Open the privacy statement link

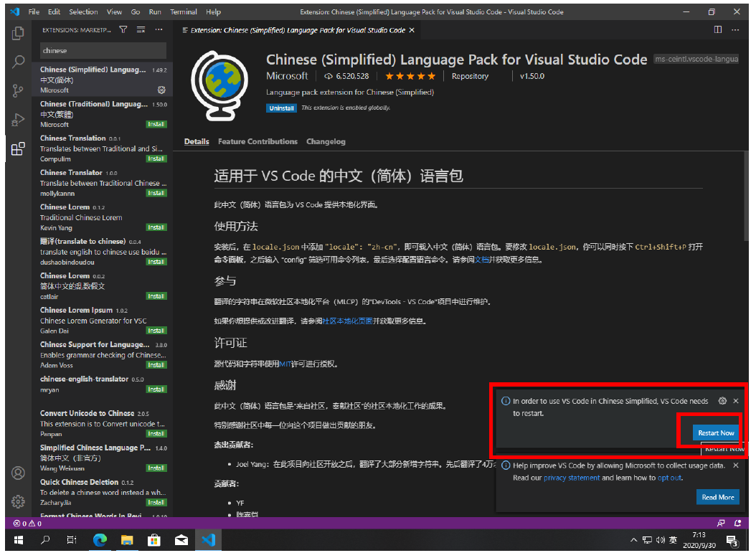point(571,478)
